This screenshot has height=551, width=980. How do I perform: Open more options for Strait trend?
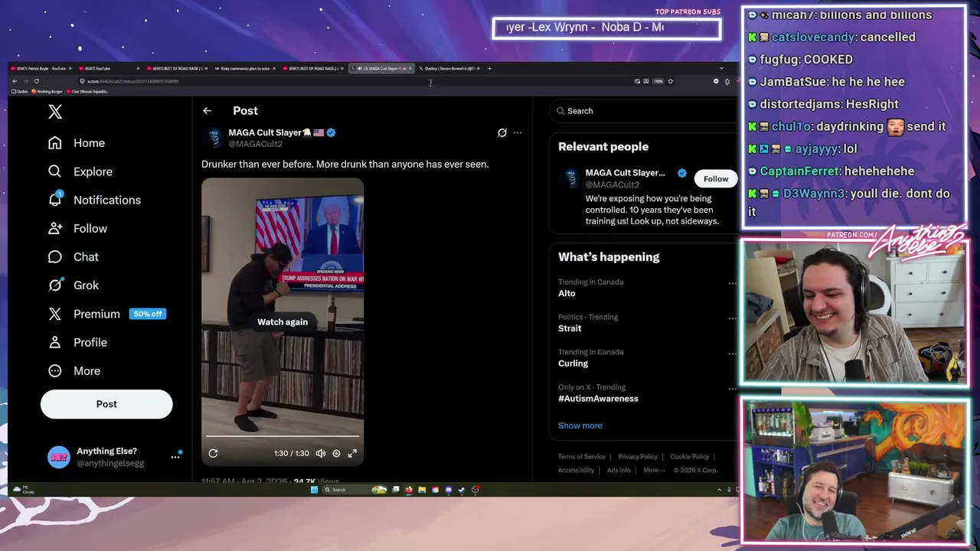pyautogui.click(x=732, y=319)
